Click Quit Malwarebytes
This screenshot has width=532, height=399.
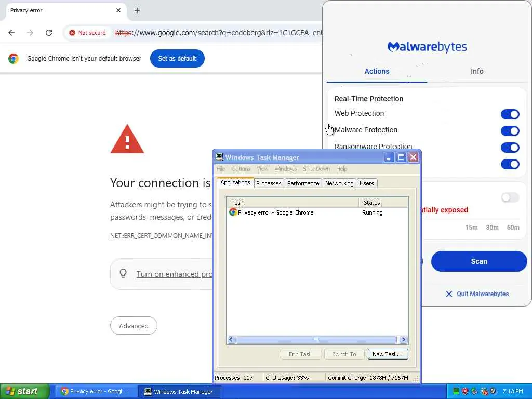click(483, 294)
